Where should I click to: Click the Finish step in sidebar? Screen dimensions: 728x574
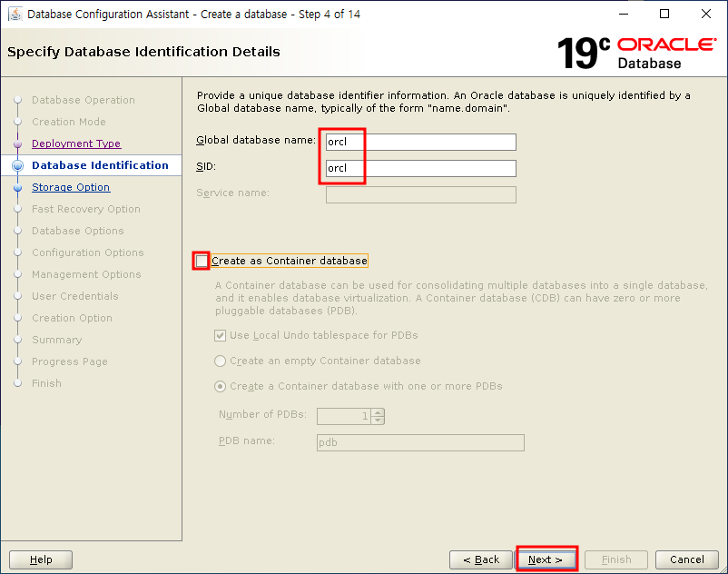46,383
